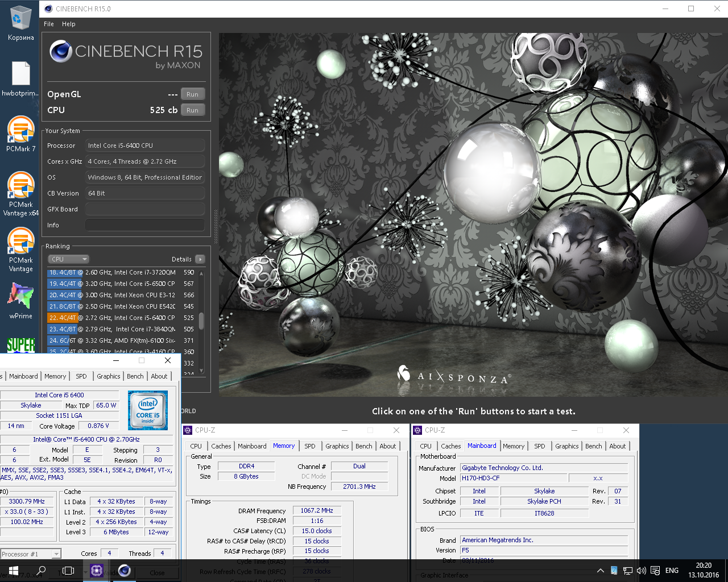Open the Processor #1 selection dropdown
Screen dimensions: 728x582
30,554
